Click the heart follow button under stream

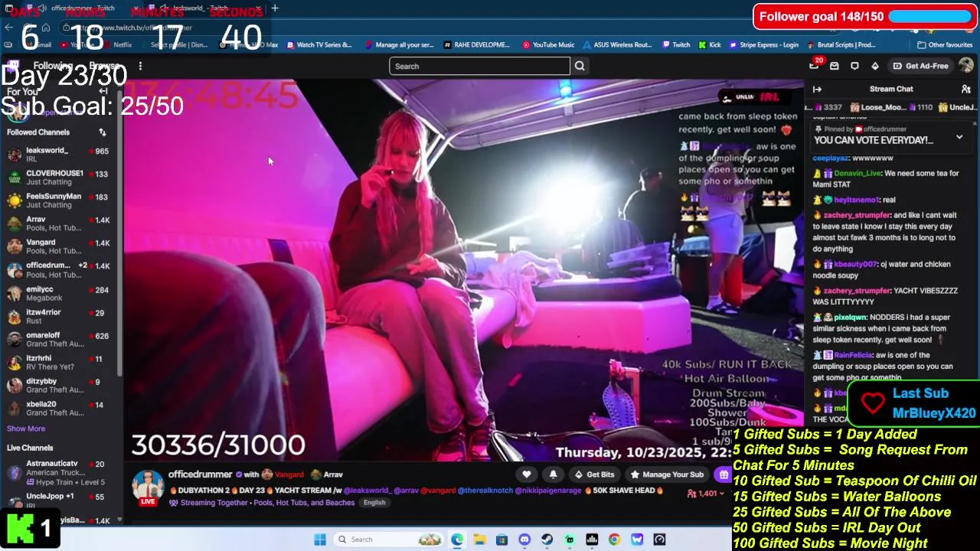(527, 474)
